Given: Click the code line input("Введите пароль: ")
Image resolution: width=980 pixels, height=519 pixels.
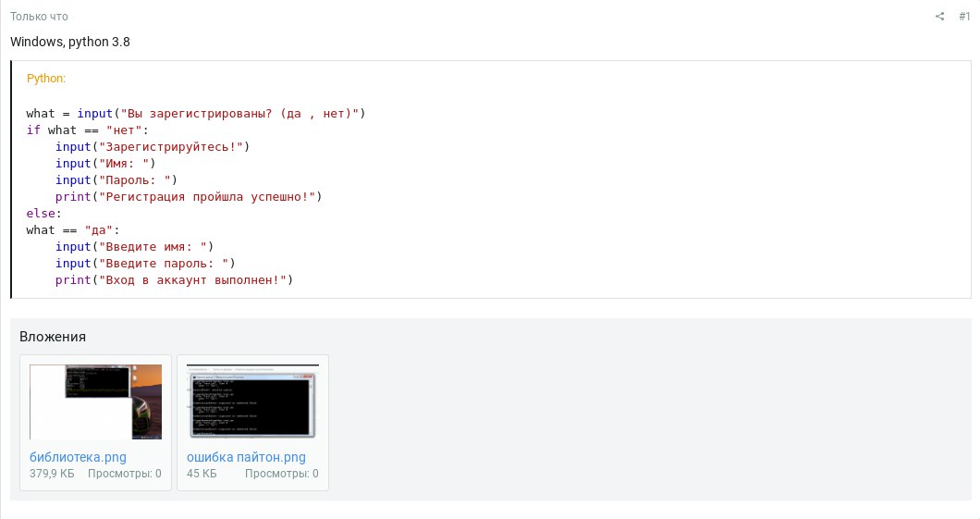Looking at the screenshot, I should [145, 264].
